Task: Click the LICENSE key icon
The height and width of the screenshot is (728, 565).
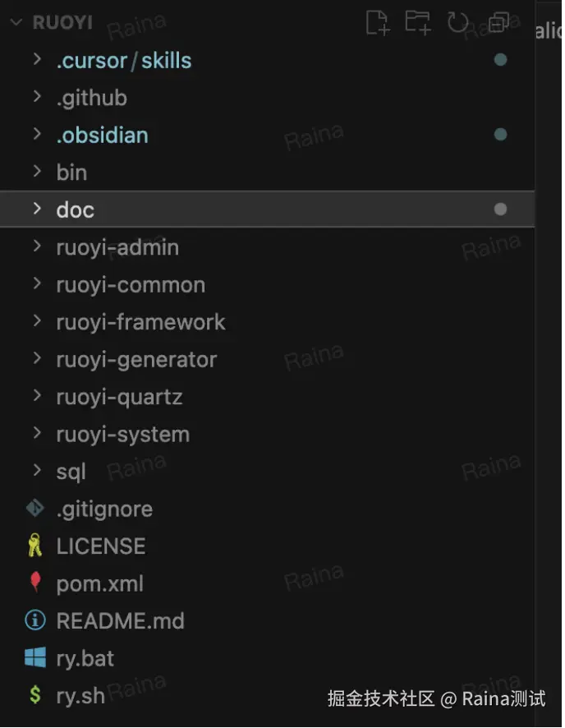Action: click(34, 546)
